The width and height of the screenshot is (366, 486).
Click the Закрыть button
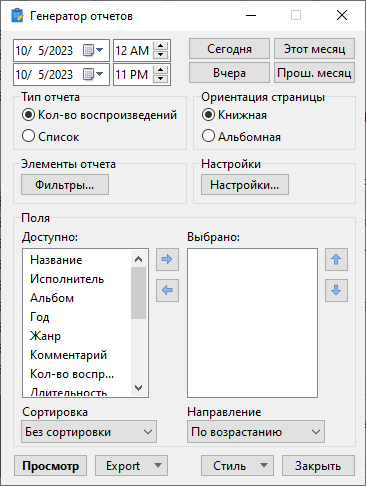tap(318, 466)
